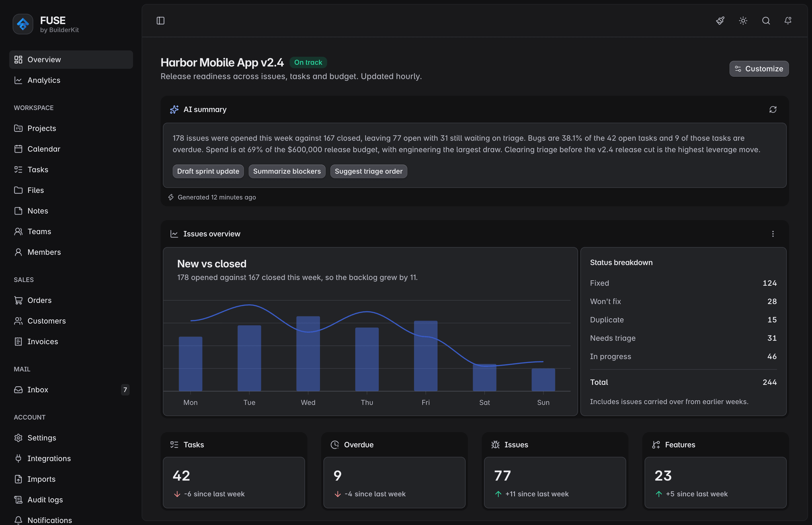Open the Inbox with 7 unread
Image resolution: width=812 pixels, height=525 pixels.
71,390
